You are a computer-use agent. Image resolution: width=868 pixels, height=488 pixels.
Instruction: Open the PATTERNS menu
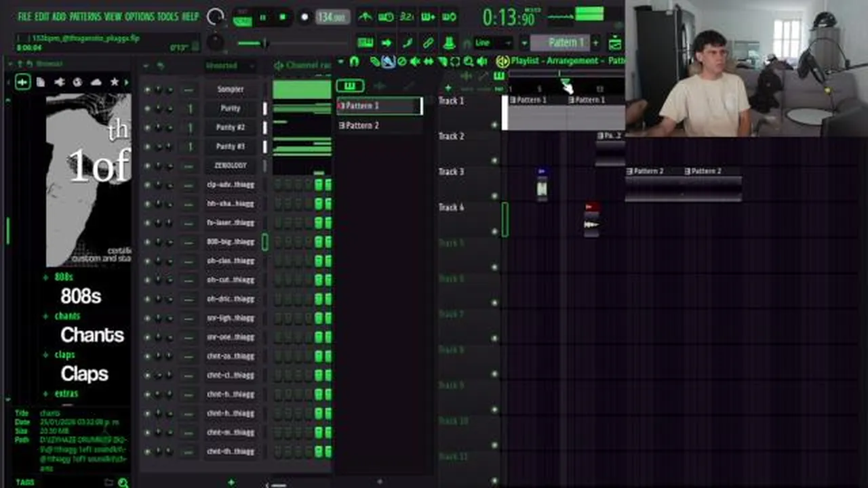pos(85,16)
